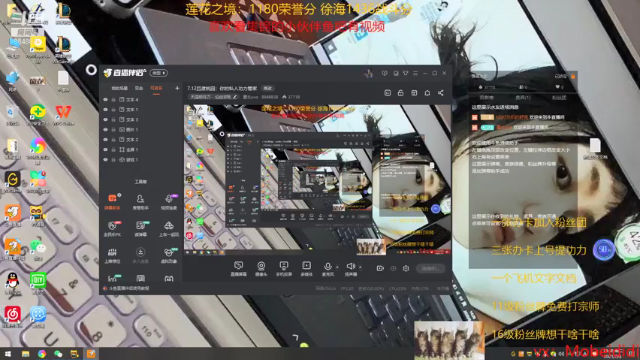Open the usage tutorial link at bottom-left

point(127,288)
